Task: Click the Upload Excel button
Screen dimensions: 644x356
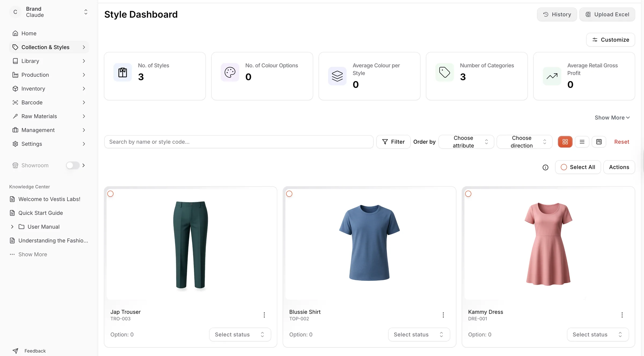Action: point(607,14)
